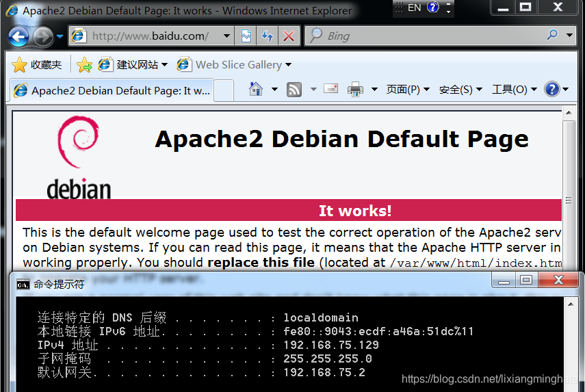Click the Debian swirl logo

point(79,142)
